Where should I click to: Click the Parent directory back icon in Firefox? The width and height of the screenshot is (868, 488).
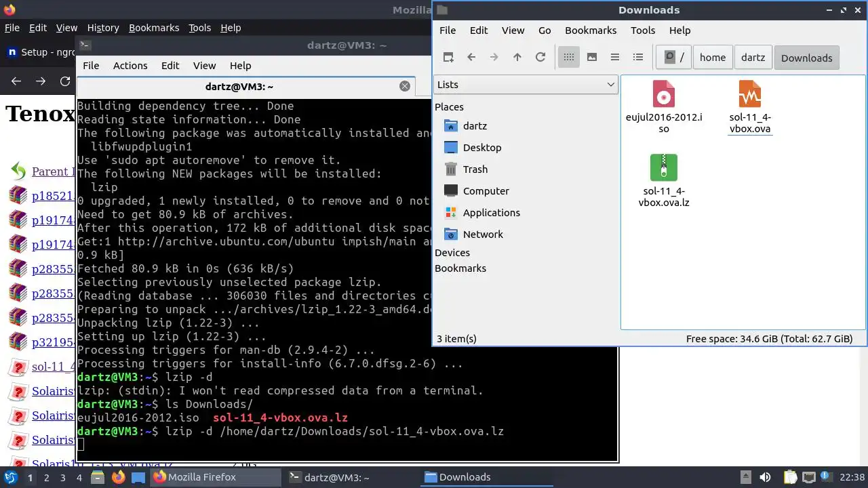18,171
